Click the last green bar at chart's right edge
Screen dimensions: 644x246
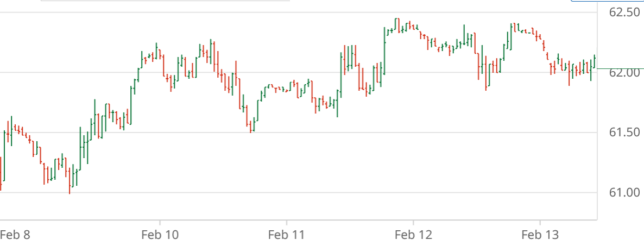595,61
